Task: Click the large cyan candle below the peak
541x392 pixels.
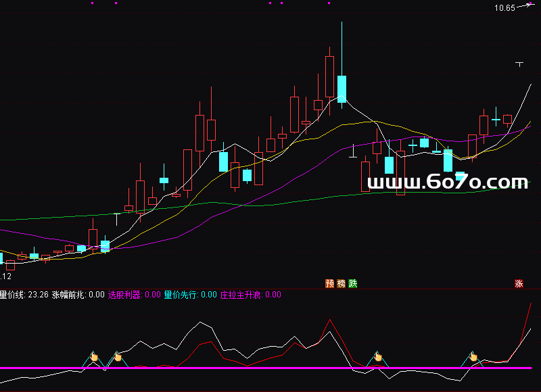Action: pos(342,89)
